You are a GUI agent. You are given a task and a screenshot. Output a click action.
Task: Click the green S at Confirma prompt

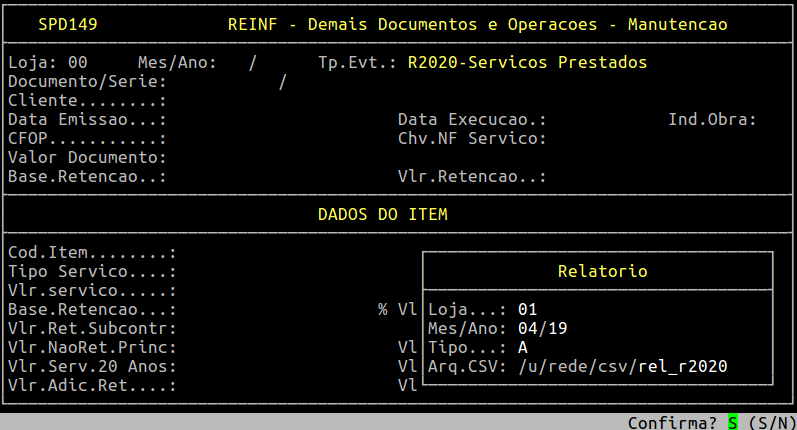(733, 422)
